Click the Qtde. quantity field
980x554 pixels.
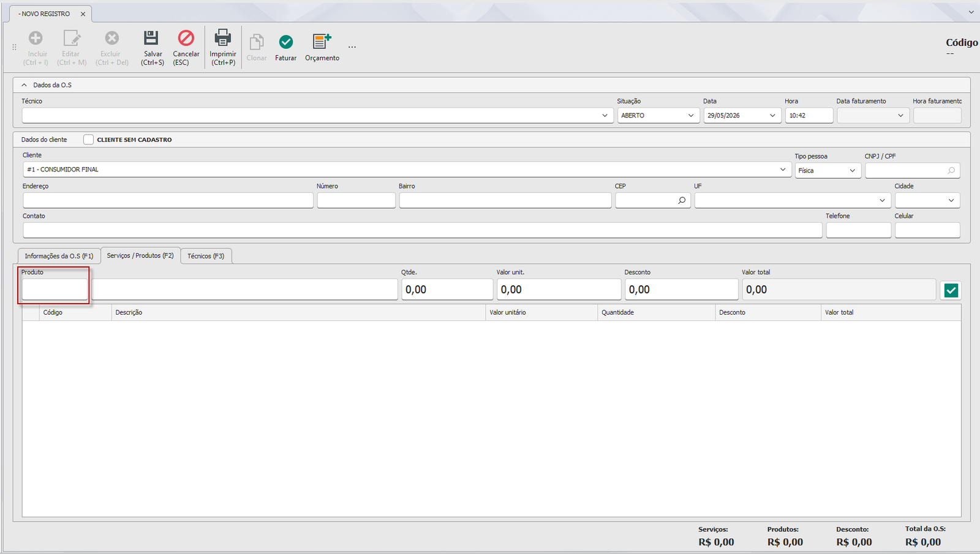[x=447, y=290]
